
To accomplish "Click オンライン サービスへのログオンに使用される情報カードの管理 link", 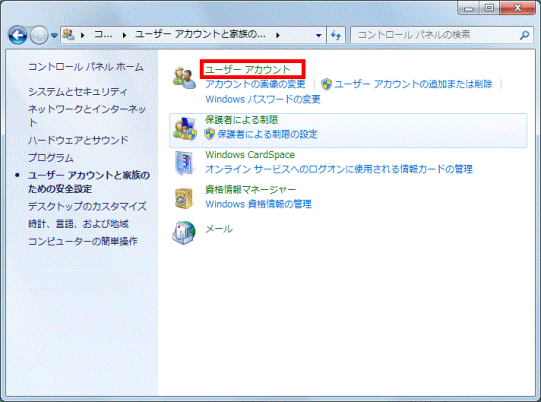I will coord(339,169).
